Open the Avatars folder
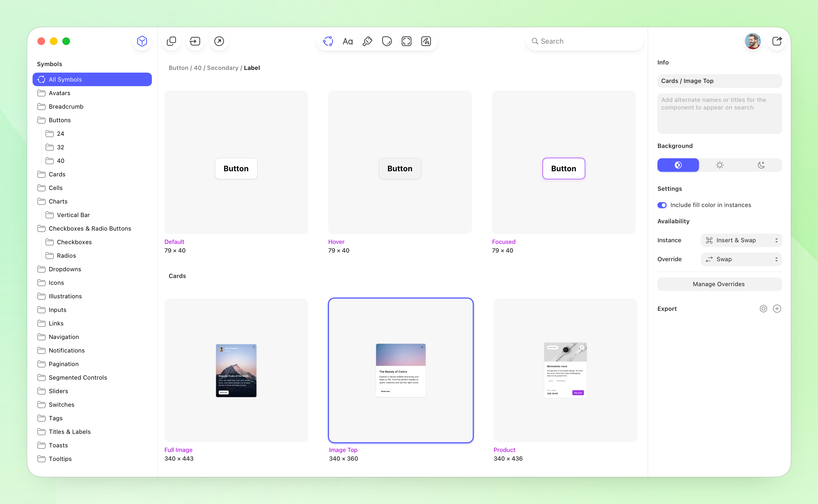818x504 pixels. pos(92,93)
